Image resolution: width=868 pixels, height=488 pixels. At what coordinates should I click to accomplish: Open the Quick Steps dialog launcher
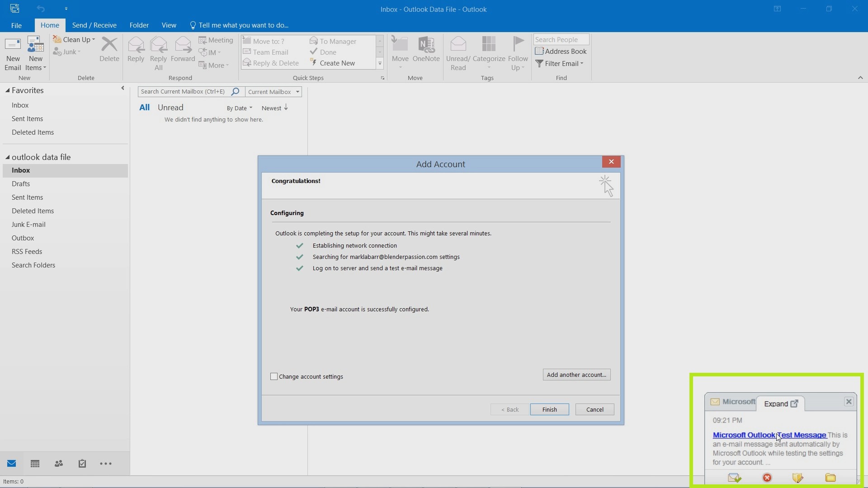[382, 78]
